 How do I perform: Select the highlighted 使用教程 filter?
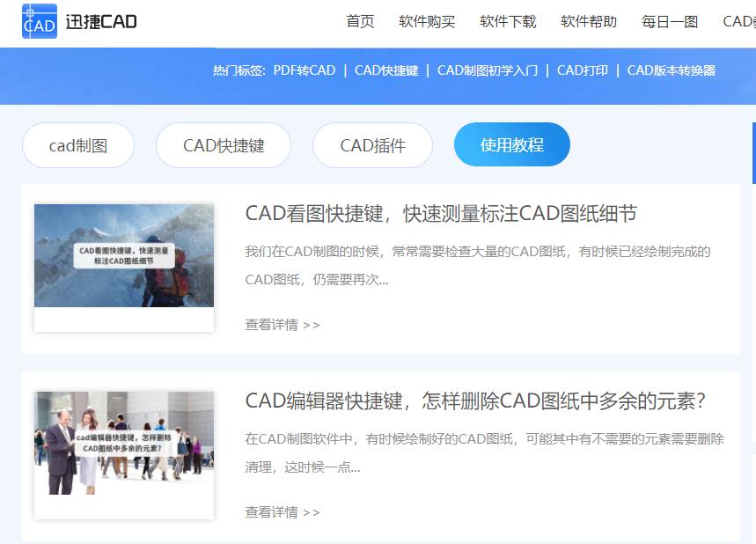click(x=512, y=143)
